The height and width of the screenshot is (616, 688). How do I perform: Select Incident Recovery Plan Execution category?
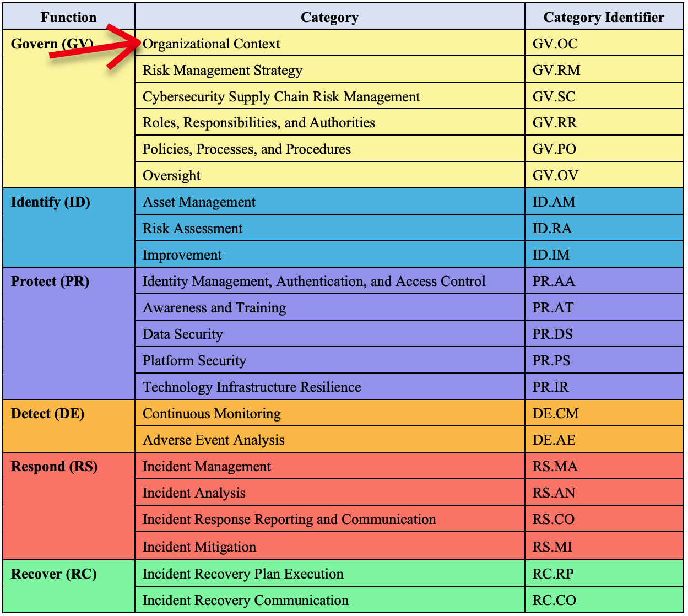point(242,574)
